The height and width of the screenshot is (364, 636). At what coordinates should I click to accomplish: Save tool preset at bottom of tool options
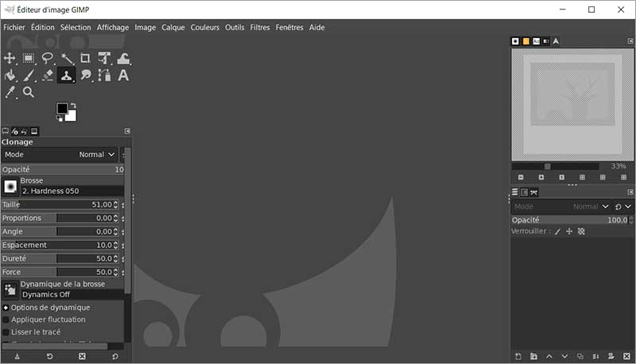(17, 356)
